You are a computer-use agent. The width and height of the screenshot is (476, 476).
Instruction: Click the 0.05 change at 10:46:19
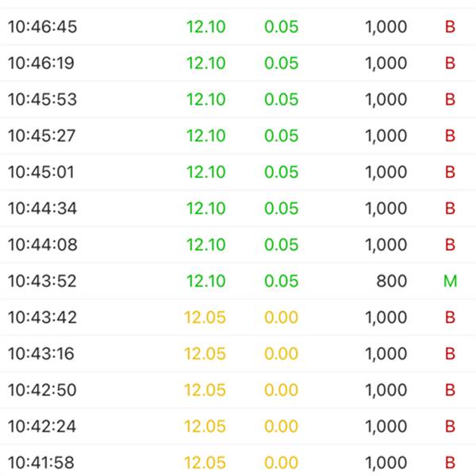pyautogui.click(x=281, y=63)
